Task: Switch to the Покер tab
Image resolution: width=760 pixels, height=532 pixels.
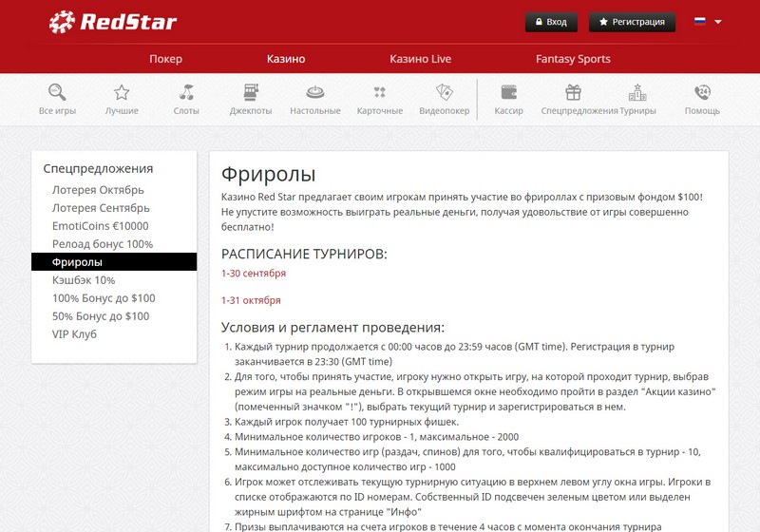Action: tap(165, 59)
